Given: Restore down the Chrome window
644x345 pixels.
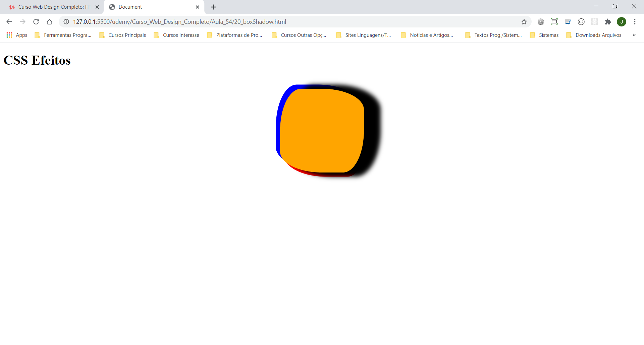Looking at the screenshot, I should pos(615,6).
